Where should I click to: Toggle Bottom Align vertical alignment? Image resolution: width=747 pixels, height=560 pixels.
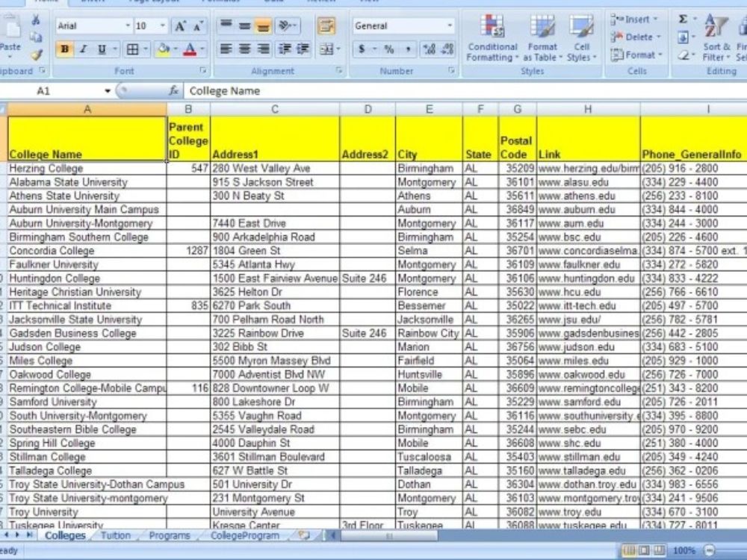[262, 25]
